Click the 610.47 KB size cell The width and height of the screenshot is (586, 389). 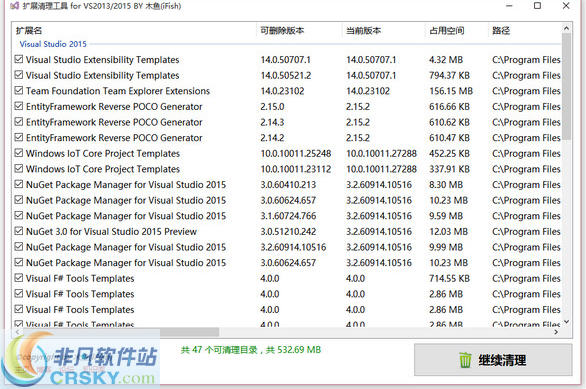(449, 138)
